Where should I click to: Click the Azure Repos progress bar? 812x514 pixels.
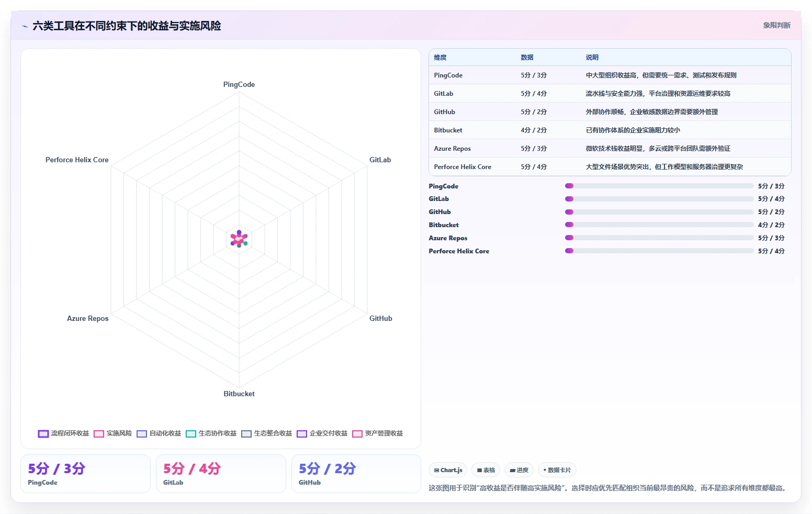(x=659, y=238)
